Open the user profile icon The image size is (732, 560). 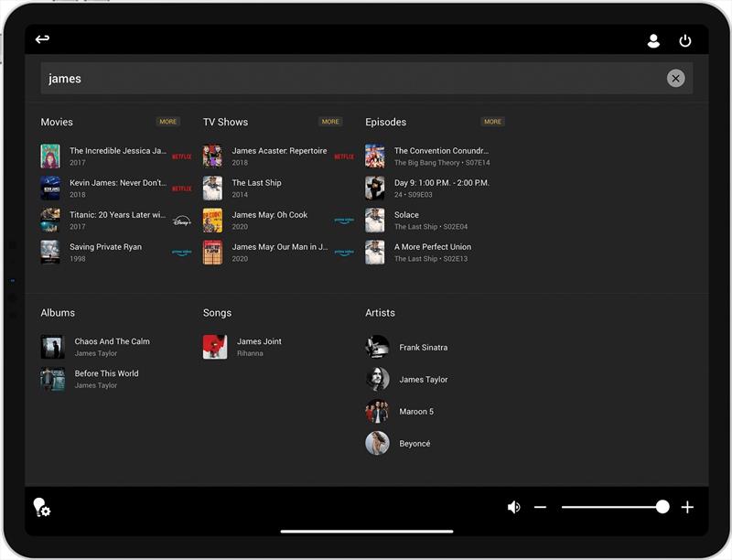[x=653, y=41]
